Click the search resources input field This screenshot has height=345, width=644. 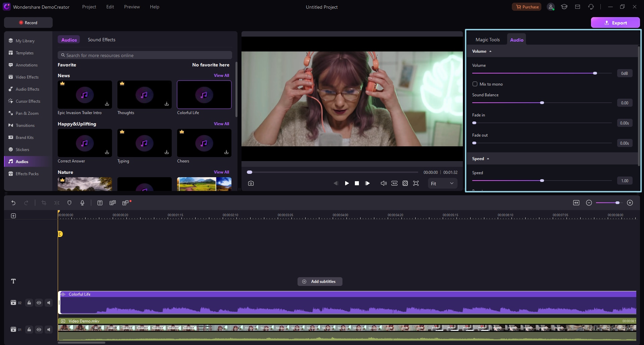[x=145, y=55]
